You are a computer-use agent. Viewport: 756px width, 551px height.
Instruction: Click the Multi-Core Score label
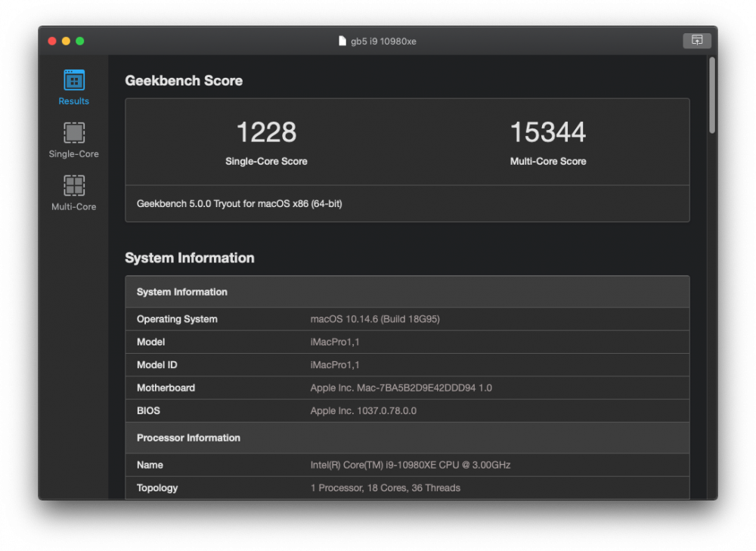548,162
